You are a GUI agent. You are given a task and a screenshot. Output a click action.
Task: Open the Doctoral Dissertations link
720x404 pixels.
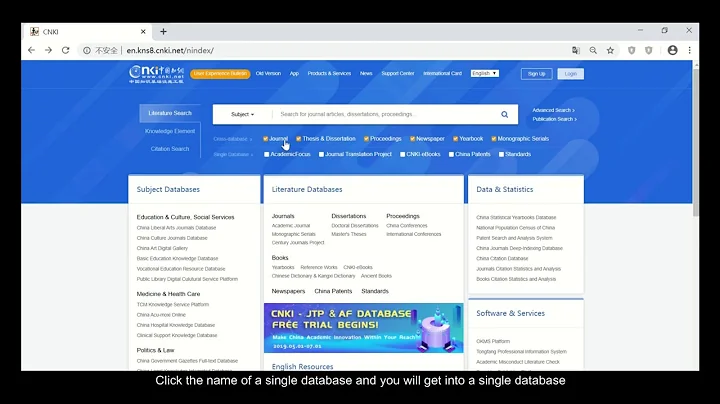point(355,225)
